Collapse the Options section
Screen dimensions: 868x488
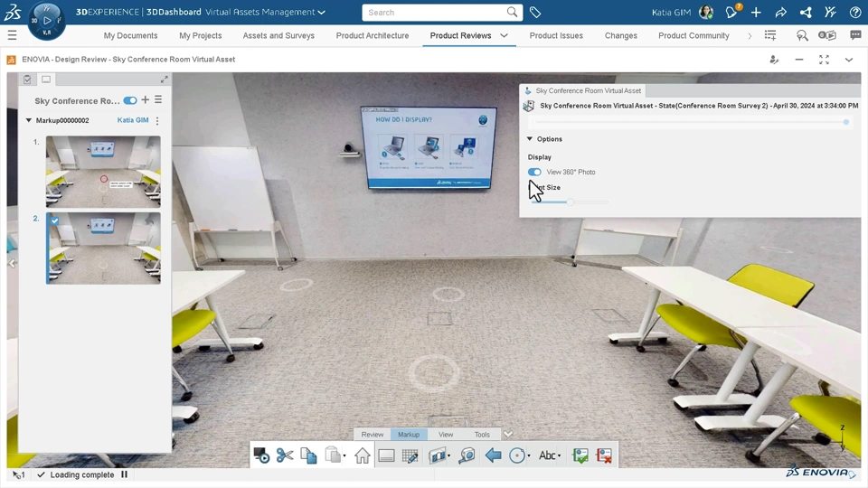pyautogui.click(x=529, y=139)
